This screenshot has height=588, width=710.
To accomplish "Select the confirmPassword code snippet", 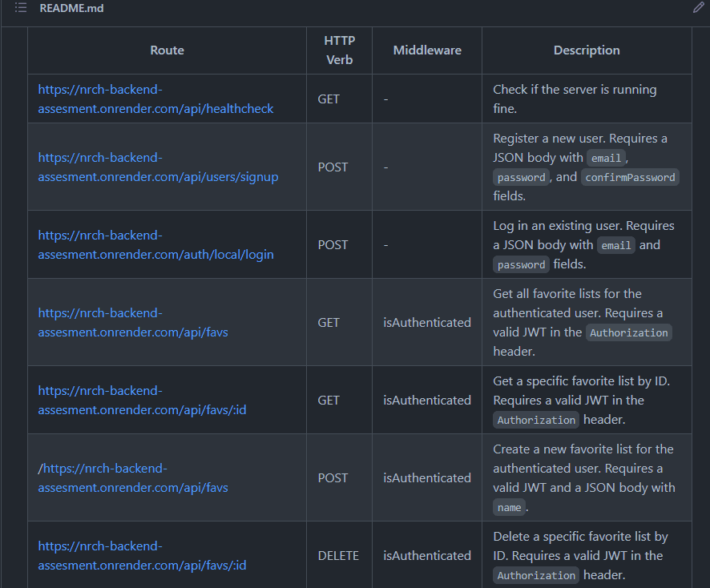I will 630,176.
